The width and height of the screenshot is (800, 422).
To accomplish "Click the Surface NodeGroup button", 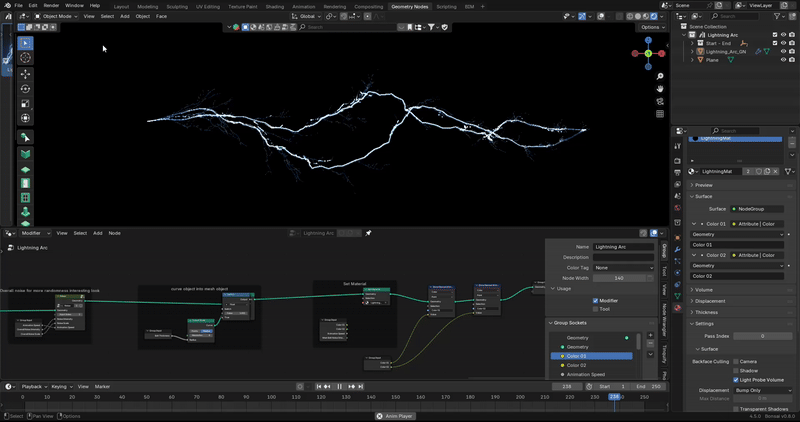I will tap(758, 209).
